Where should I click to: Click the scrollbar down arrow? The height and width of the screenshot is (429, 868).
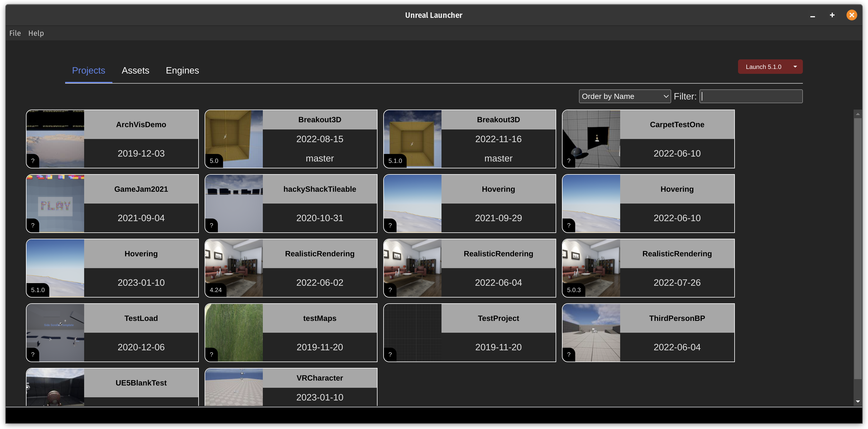tap(858, 401)
